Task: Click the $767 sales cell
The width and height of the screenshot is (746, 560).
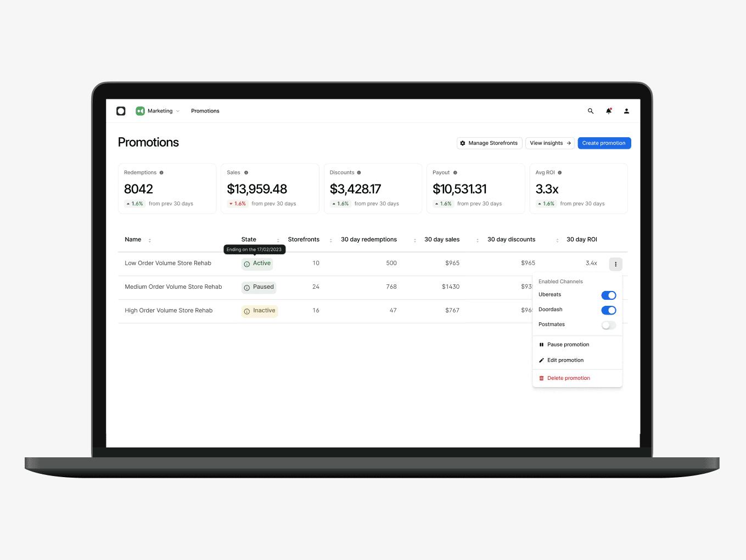Action: (452, 310)
